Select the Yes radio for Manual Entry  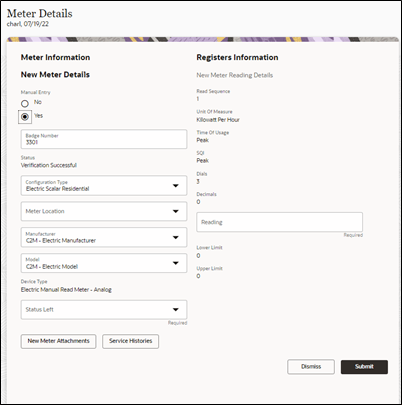(x=25, y=117)
